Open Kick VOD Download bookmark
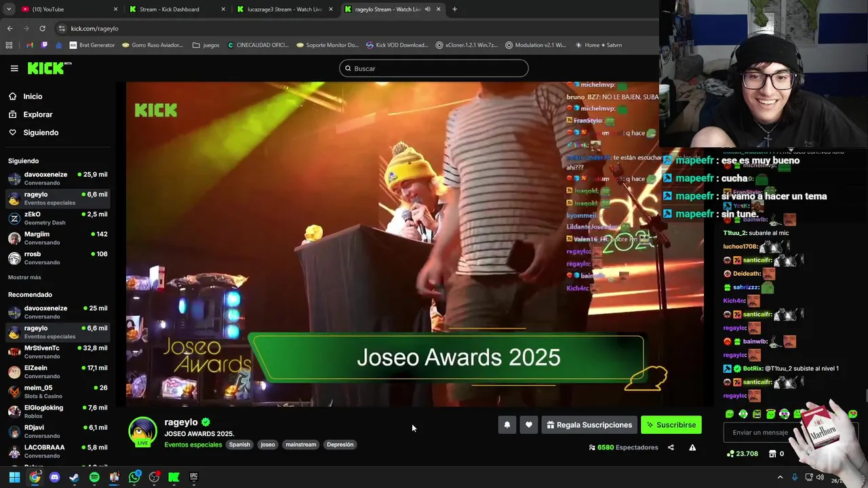Image resolution: width=868 pixels, height=488 pixels. (397, 45)
